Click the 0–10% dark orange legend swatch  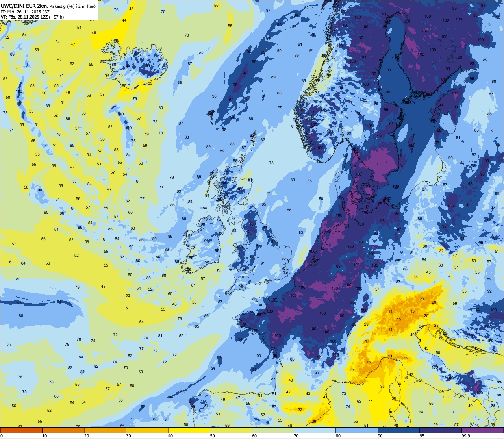tap(21, 430)
